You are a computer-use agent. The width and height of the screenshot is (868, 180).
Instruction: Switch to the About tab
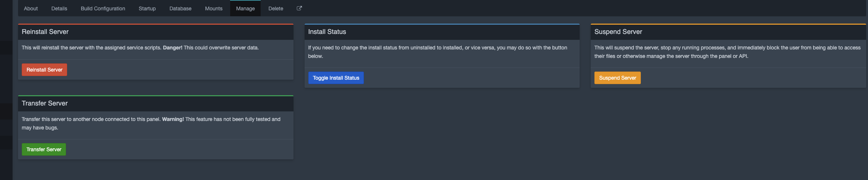coord(31,8)
